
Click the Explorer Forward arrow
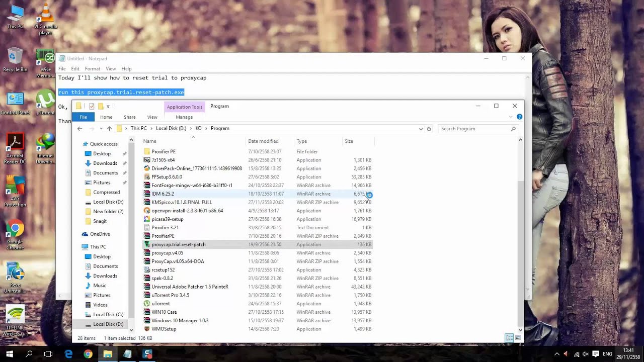tap(91, 129)
